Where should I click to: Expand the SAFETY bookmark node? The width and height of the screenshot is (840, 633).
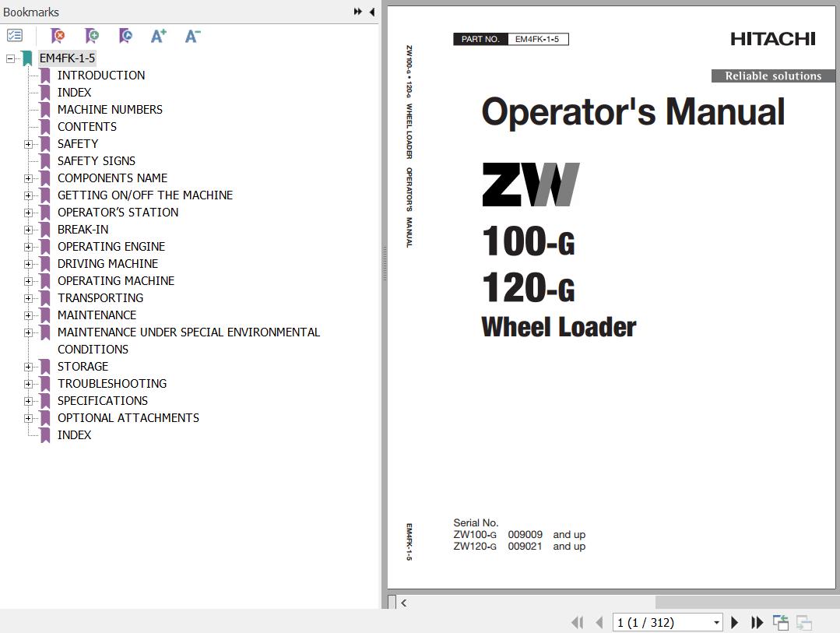(x=28, y=144)
